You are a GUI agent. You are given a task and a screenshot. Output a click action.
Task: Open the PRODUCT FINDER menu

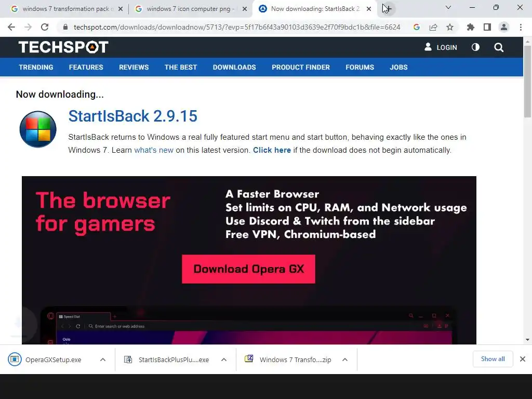pos(301,67)
